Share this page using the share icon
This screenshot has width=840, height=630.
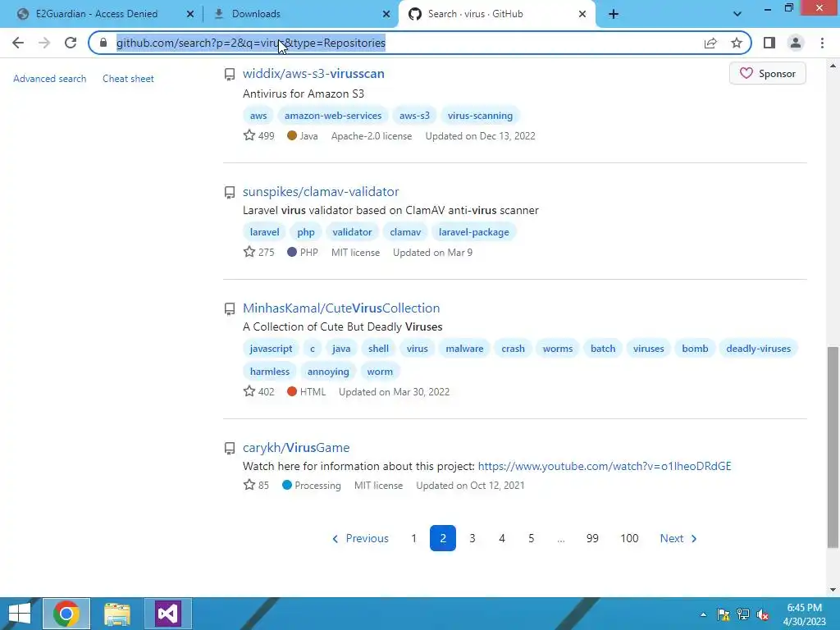[710, 43]
